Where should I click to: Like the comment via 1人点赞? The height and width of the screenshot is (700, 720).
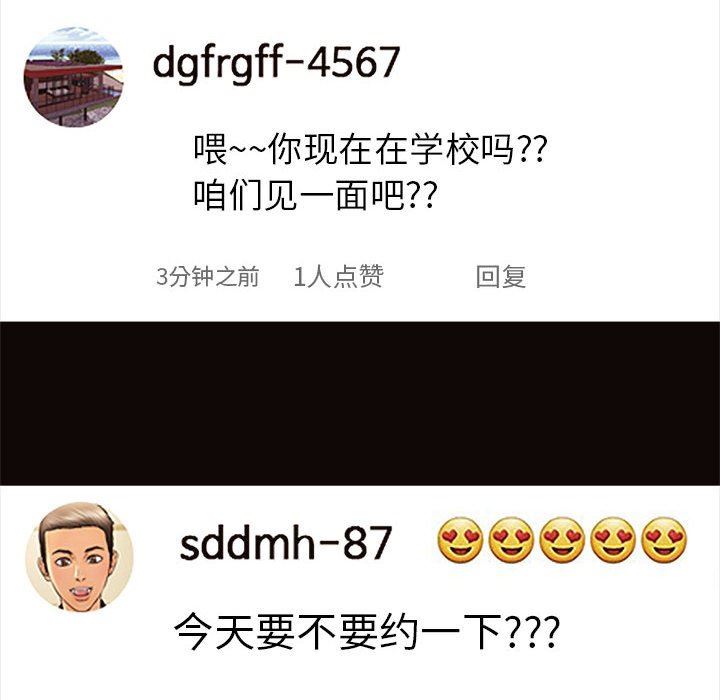click(338, 277)
